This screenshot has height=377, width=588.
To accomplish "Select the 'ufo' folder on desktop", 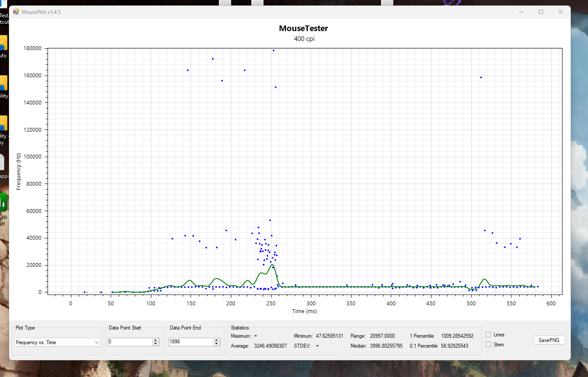I will pos(3,43).
